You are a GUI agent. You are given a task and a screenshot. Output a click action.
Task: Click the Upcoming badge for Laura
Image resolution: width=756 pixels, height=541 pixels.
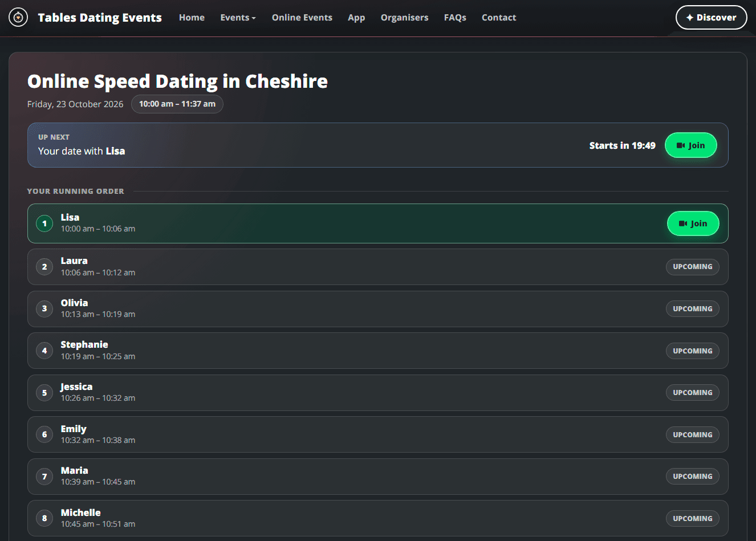[x=693, y=267]
